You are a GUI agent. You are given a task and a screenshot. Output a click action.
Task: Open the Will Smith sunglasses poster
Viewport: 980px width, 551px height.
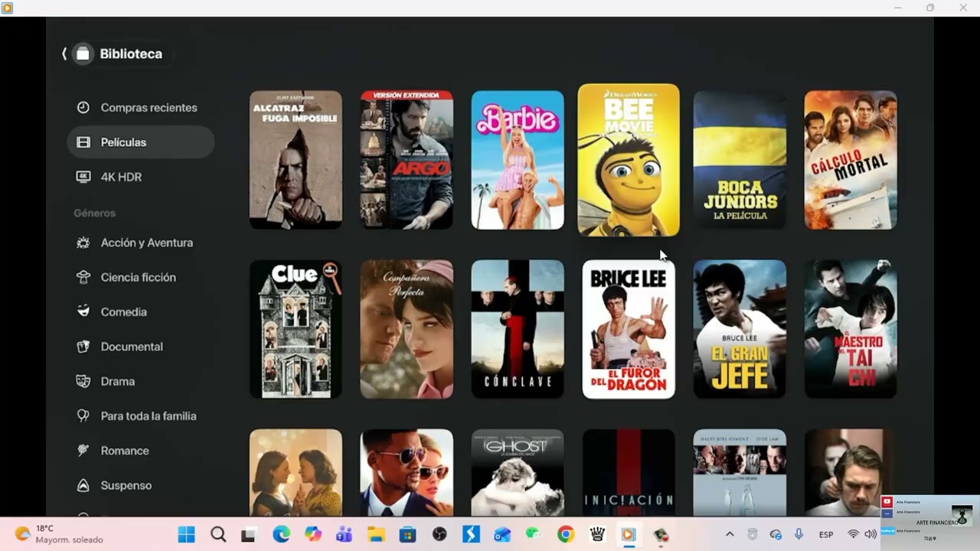[x=407, y=472]
